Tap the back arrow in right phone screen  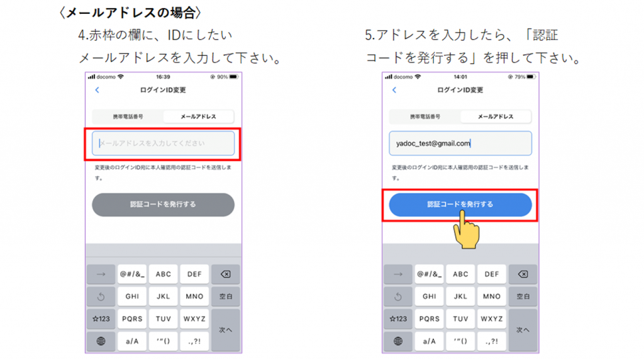pos(394,90)
